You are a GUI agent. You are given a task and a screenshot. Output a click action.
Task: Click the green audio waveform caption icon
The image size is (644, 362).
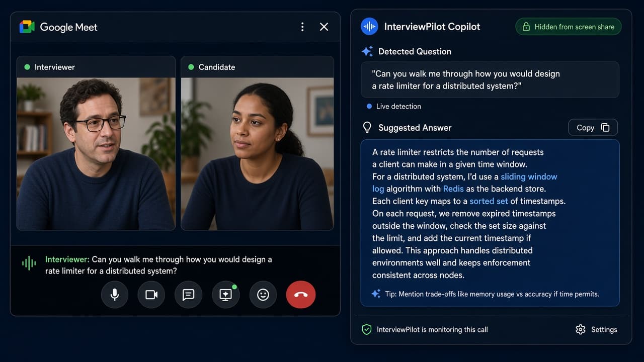point(29,262)
